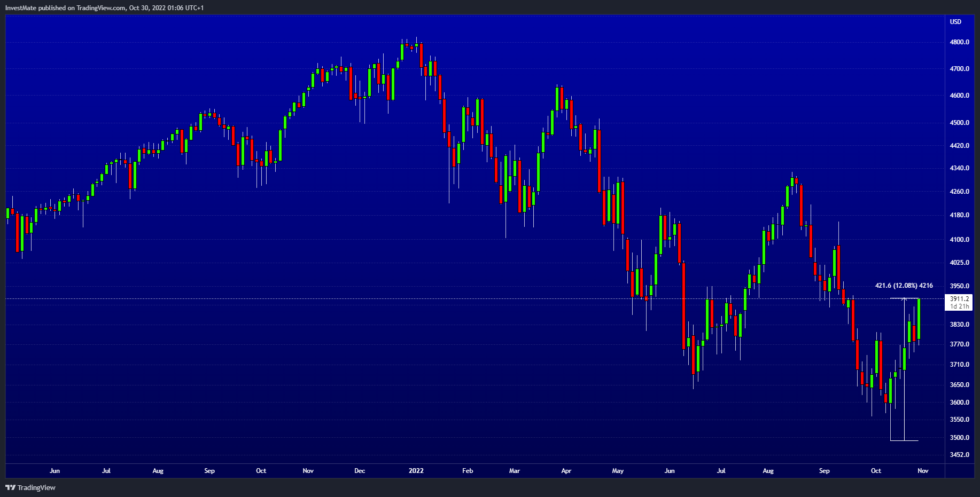The width and height of the screenshot is (980, 497).
Task: Click the Feb label on time axis
Action: coord(468,471)
